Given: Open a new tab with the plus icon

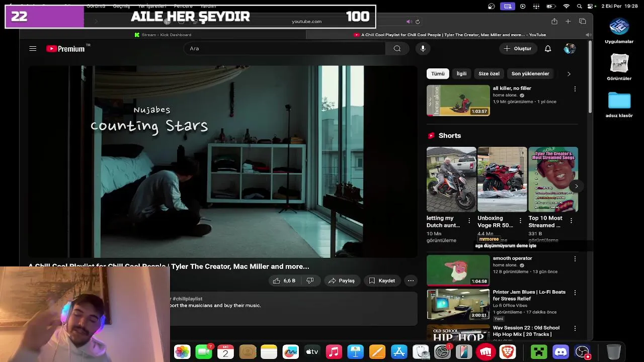Looking at the screenshot, I should click(568, 22).
